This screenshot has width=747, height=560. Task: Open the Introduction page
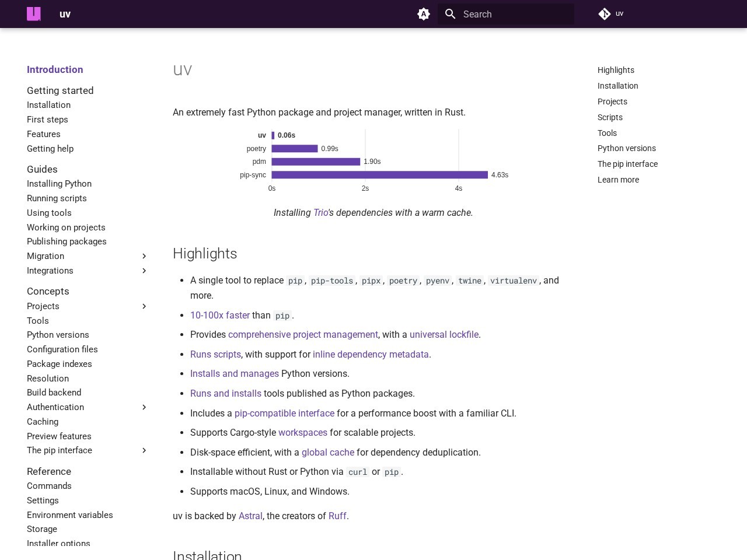(x=55, y=69)
